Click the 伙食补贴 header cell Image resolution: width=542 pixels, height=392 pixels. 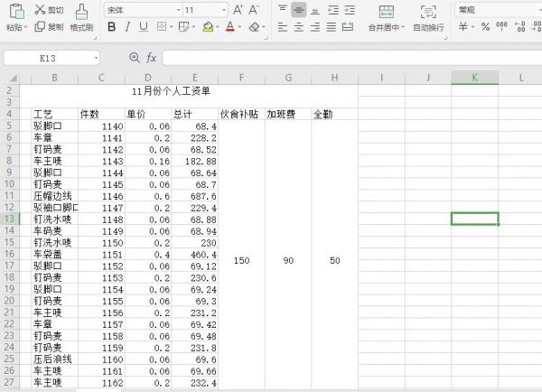tap(239, 114)
